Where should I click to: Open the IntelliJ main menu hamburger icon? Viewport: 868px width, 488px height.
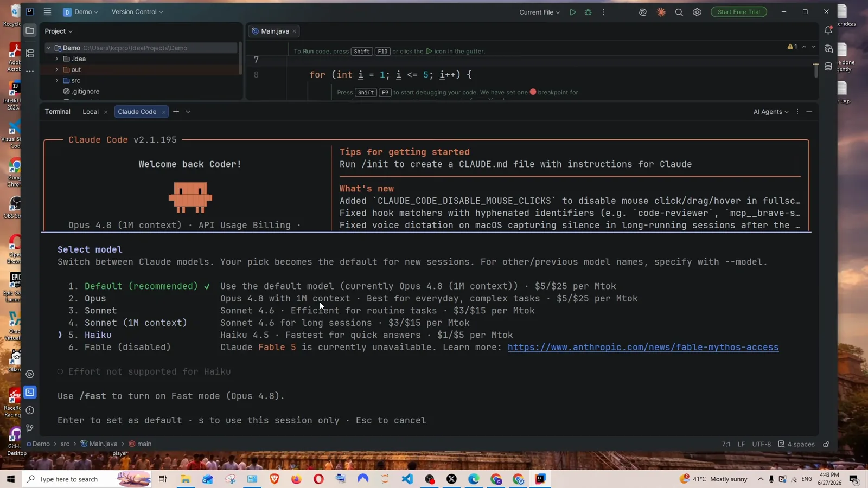[47, 12]
